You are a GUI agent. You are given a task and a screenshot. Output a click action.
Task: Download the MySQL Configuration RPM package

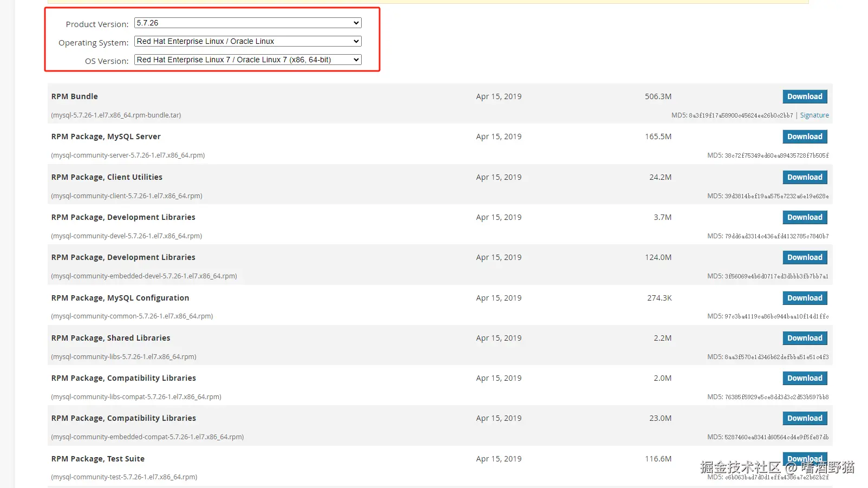click(805, 298)
